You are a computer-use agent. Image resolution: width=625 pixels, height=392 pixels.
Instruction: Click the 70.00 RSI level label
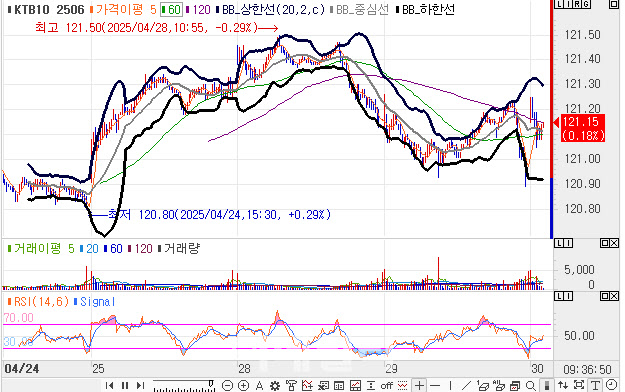pyautogui.click(x=18, y=318)
